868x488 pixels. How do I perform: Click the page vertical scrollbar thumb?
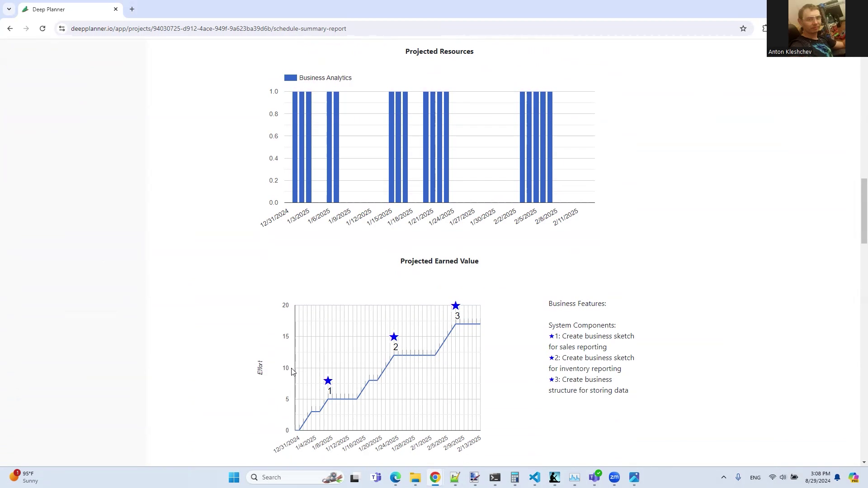pos(864,211)
